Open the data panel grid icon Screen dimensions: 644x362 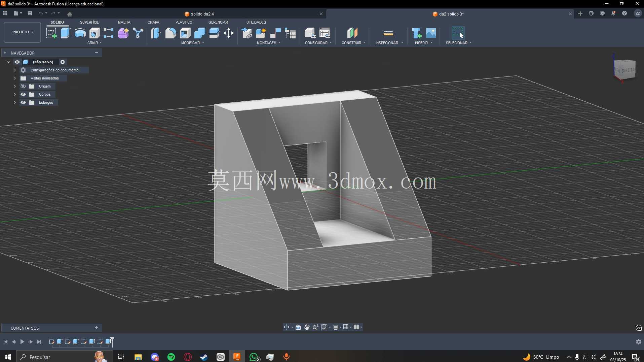click(x=5, y=13)
